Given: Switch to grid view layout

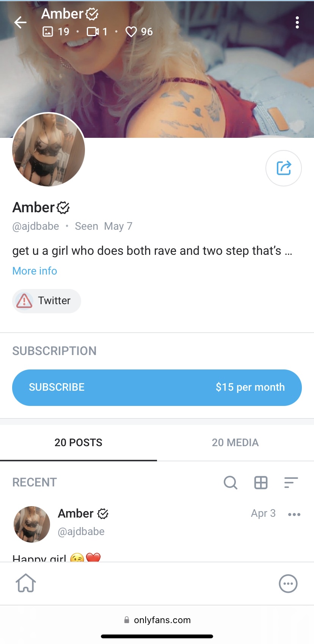Looking at the screenshot, I should click(261, 483).
